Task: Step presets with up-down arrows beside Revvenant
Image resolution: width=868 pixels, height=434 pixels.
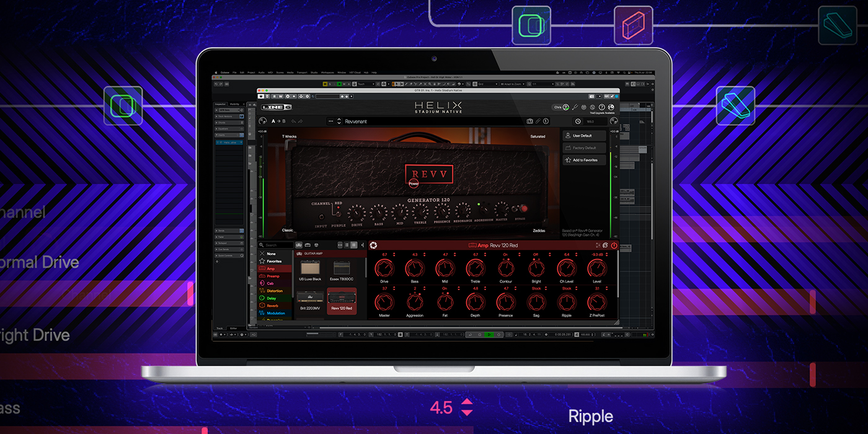Action: (339, 121)
